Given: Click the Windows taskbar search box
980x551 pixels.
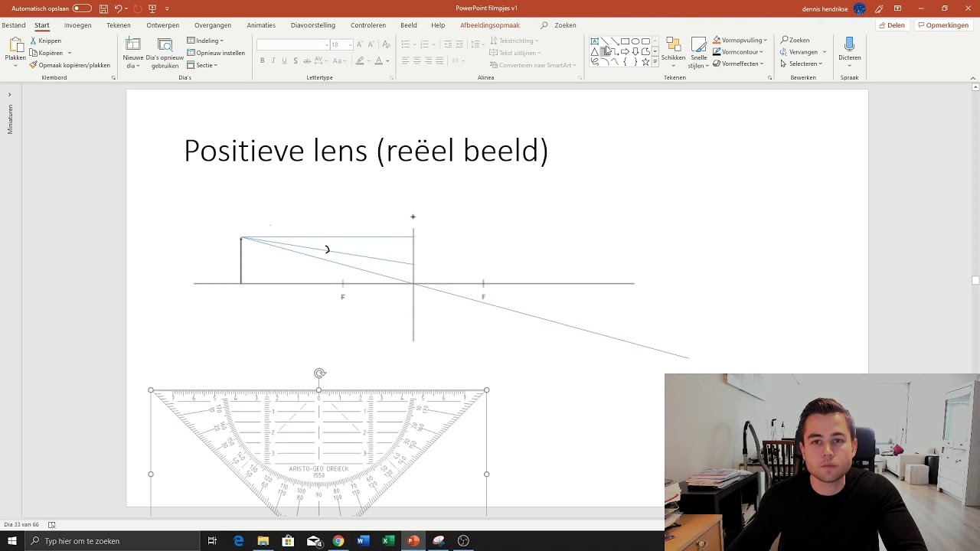Looking at the screenshot, I should 113,541.
